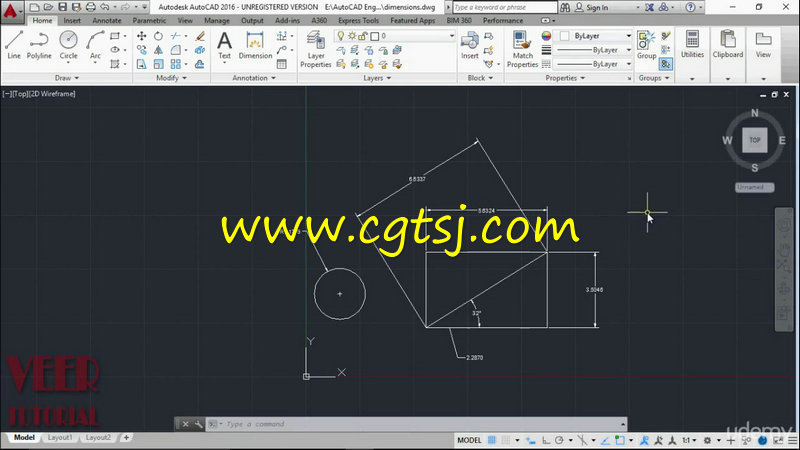Expand the Block panel

coord(480,78)
